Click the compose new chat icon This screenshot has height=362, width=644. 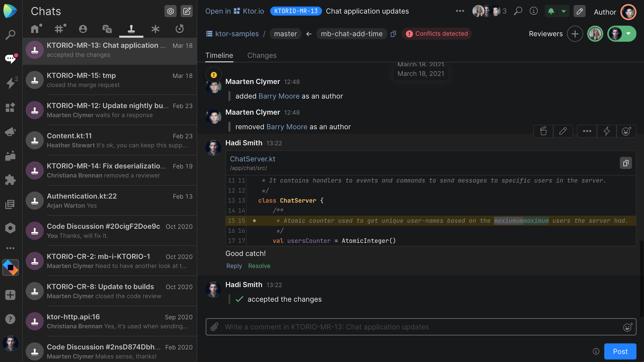tap(186, 11)
